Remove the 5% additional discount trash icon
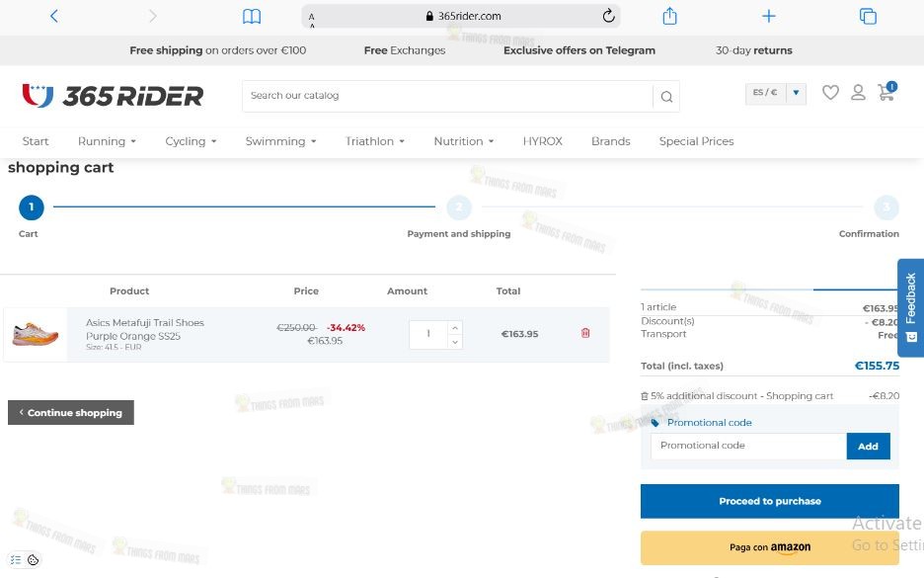Image resolution: width=924 pixels, height=578 pixels. (645, 396)
